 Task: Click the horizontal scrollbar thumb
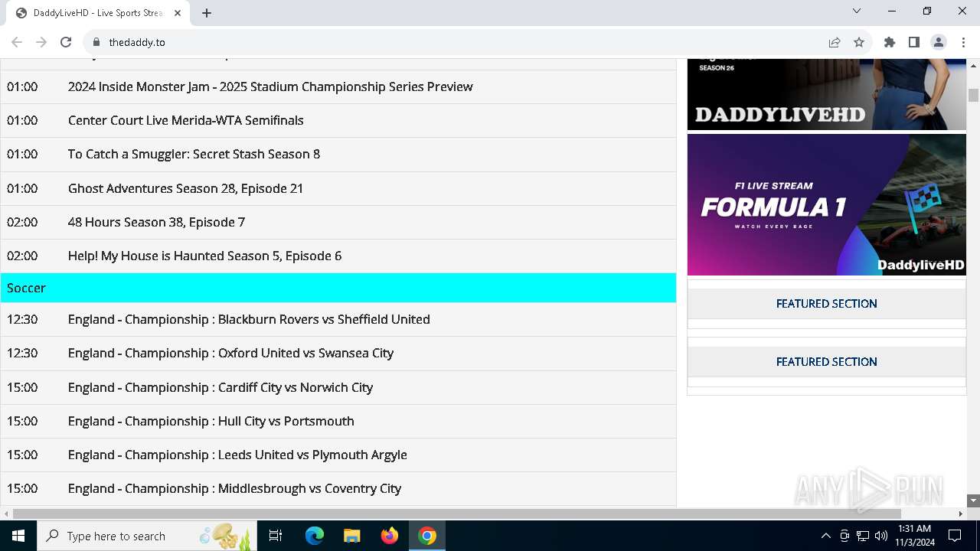456,514
